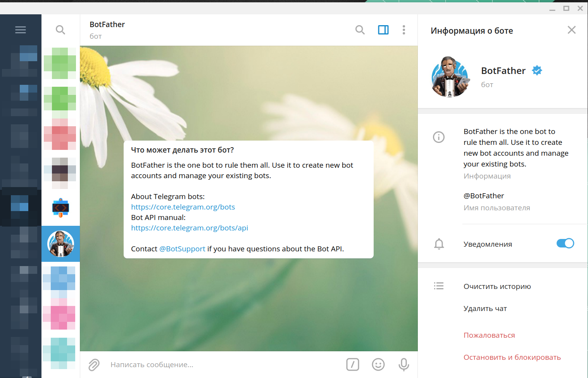Click the BotFather title in chat header
This screenshot has width=588, height=378.
107,24
